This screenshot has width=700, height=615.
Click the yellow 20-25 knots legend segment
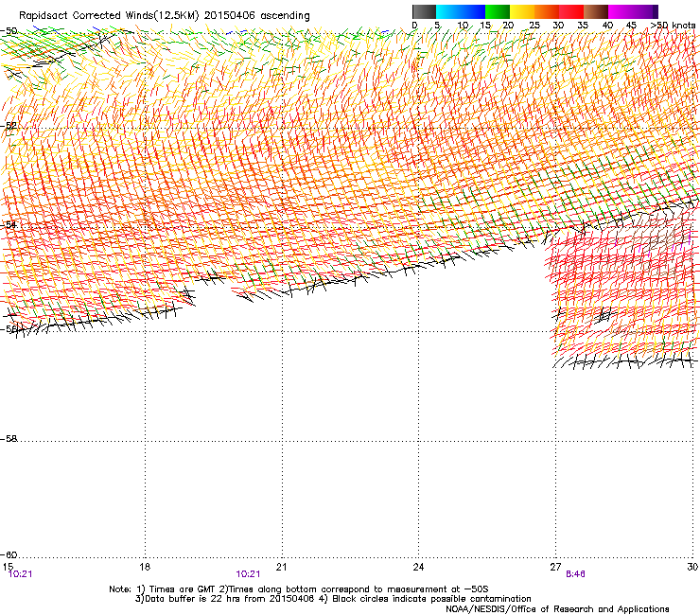(522, 11)
